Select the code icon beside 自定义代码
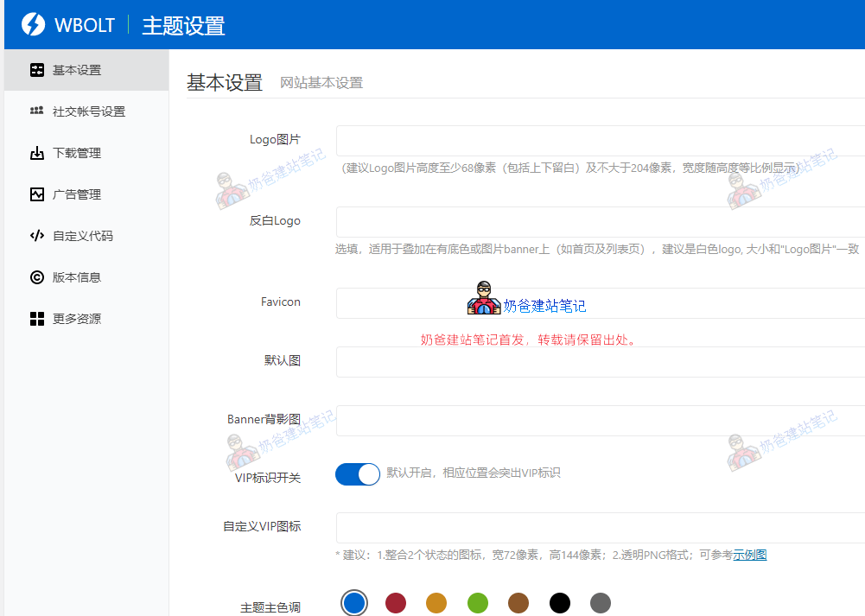 37,236
